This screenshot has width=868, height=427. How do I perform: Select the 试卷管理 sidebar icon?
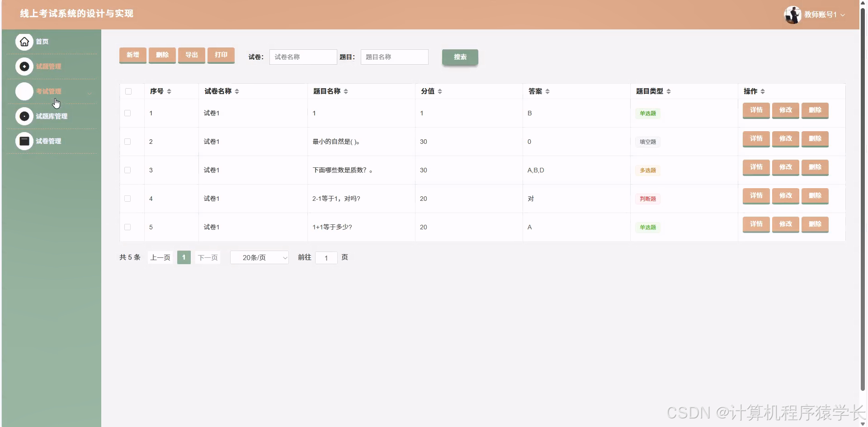[24, 141]
